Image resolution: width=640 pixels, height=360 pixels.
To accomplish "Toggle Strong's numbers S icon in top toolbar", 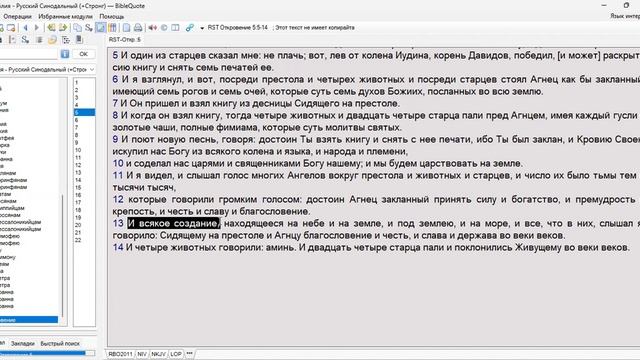I will (89, 28).
